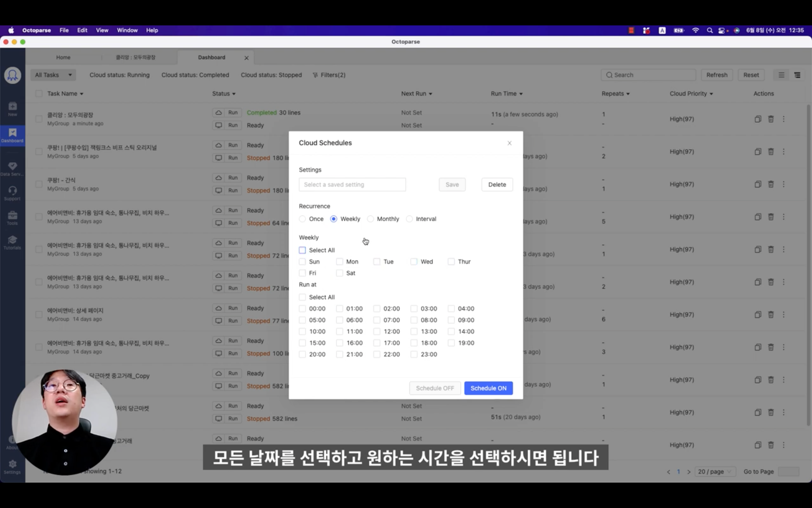
Task: Open the Data Services sidebar icon
Action: point(13,169)
